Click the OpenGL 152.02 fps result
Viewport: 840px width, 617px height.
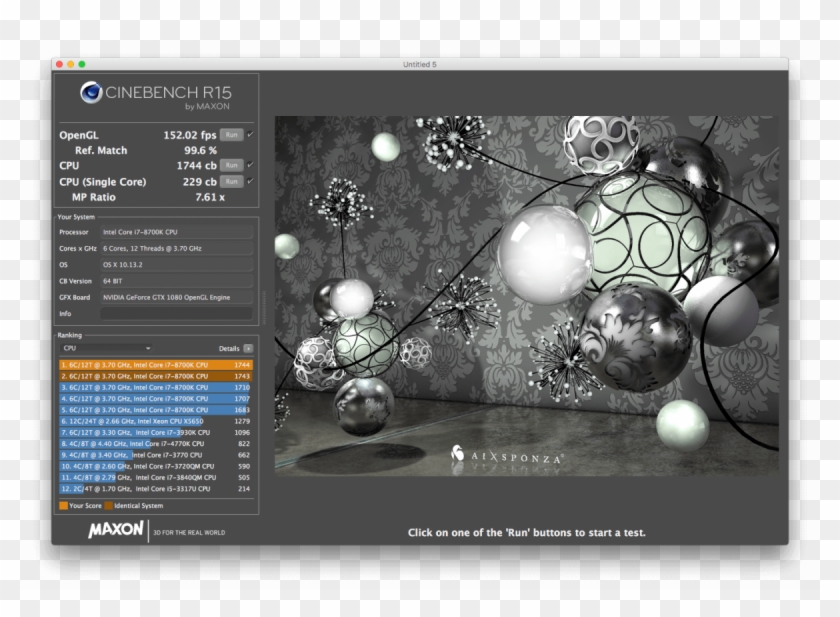point(190,135)
